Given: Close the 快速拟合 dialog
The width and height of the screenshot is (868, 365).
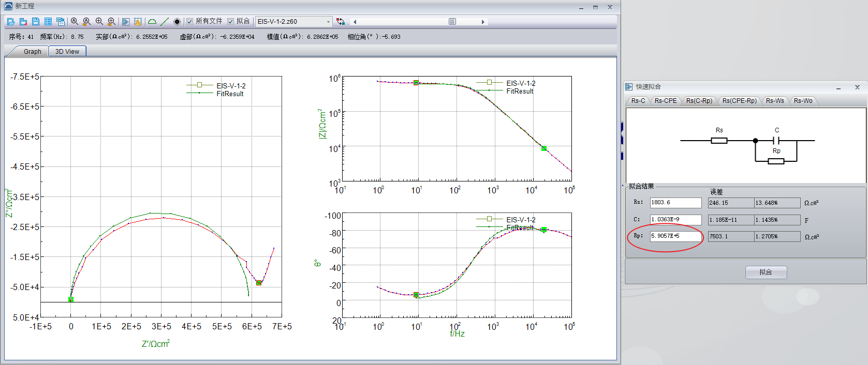Looking at the screenshot, I should coord(857,87).
